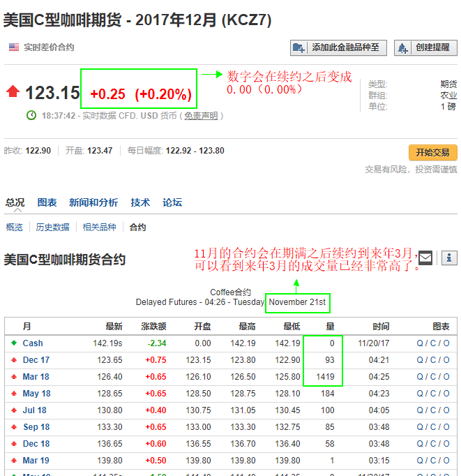This screenshot has height=476, width=461.
Task: Click C link in Mar 19 row
Action: (433, 460)
